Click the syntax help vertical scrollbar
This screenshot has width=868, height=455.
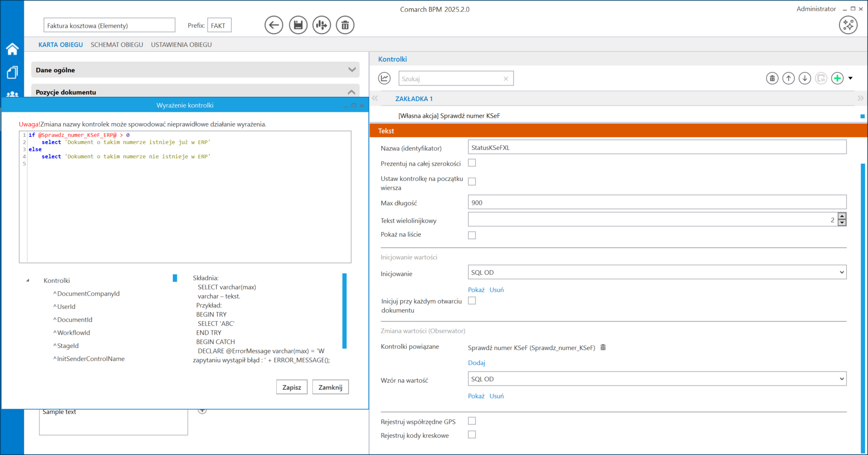[x=345, y=311]
